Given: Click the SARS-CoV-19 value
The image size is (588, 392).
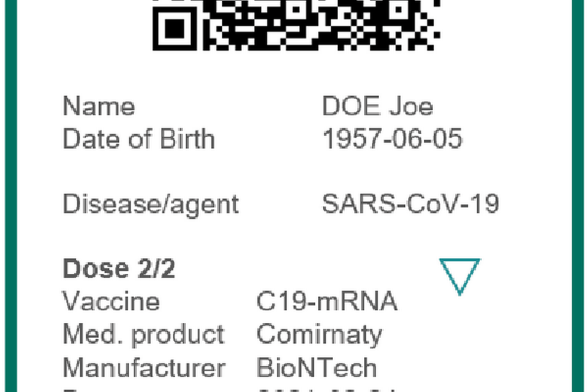Looking at the screenshot, I should click(410, 204).
